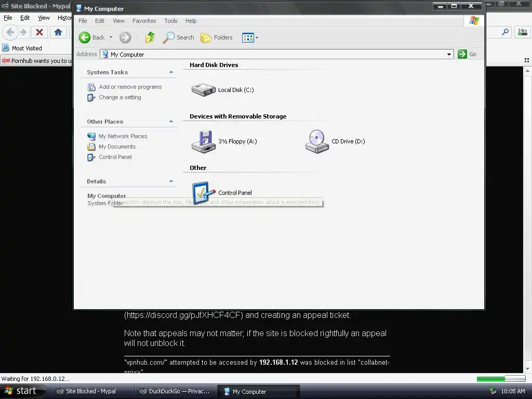Open the Views dropdown arrow

(x=257, y=37)
